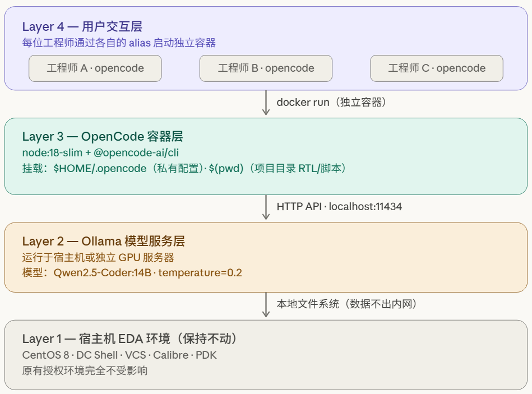The image size is (532, 394).
Task: Click the docker run（独立容器）arrow label
Action: click(331, 102)
